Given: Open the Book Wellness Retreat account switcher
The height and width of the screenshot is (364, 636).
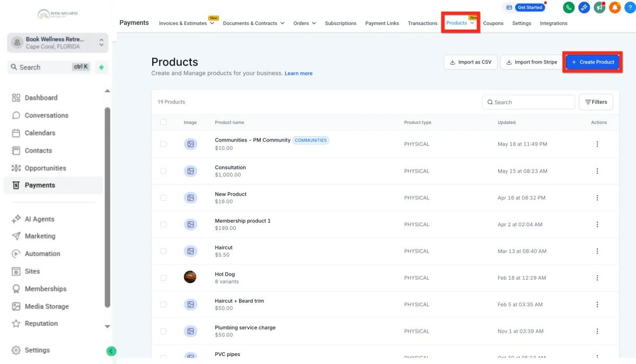Looking at the screenshot, I should pos(57,43).
